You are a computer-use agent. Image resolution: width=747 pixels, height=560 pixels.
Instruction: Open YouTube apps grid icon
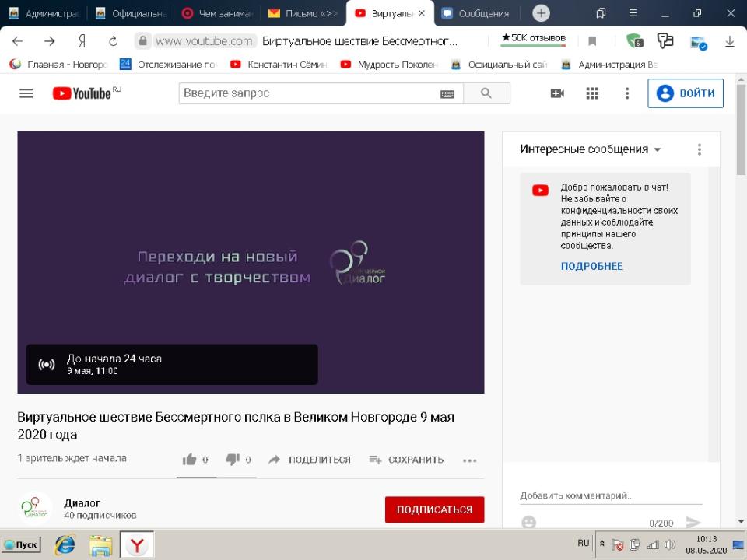(x=592, y=93)
